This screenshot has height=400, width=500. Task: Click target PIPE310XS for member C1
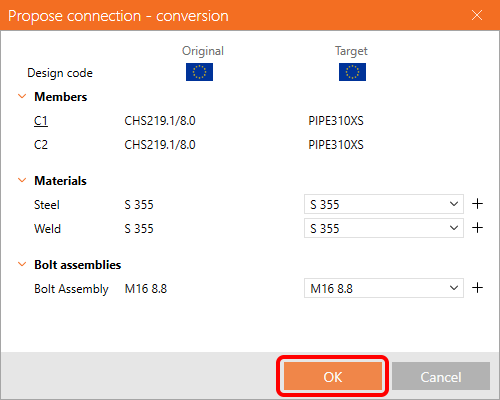click(336, 121)
